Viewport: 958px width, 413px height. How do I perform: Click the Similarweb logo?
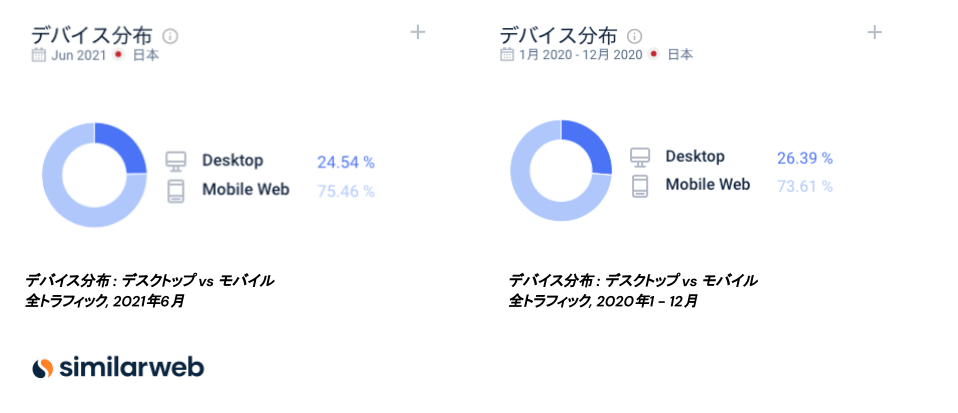[x=117, y=367]
